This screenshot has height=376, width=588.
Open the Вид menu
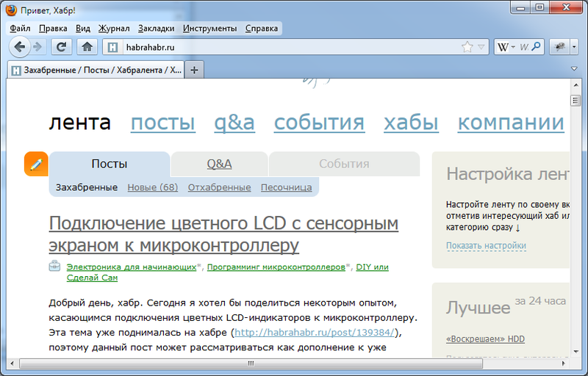[83, 29]
